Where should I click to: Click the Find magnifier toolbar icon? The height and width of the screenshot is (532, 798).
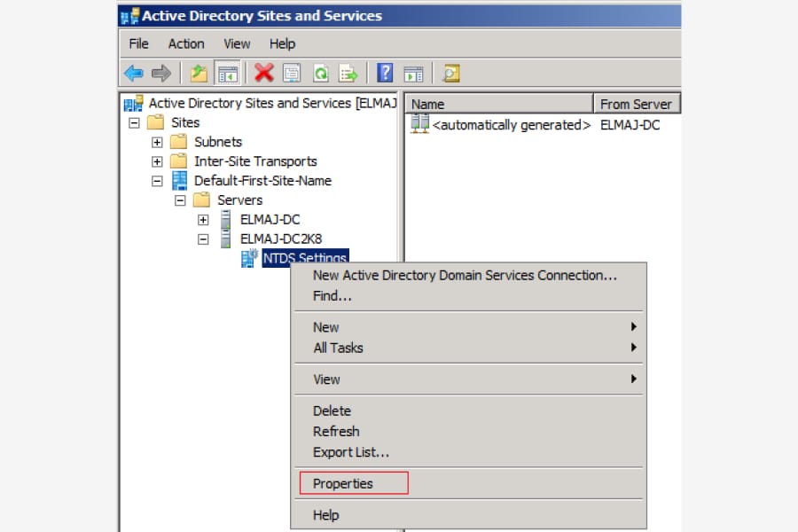pos(451,73)
